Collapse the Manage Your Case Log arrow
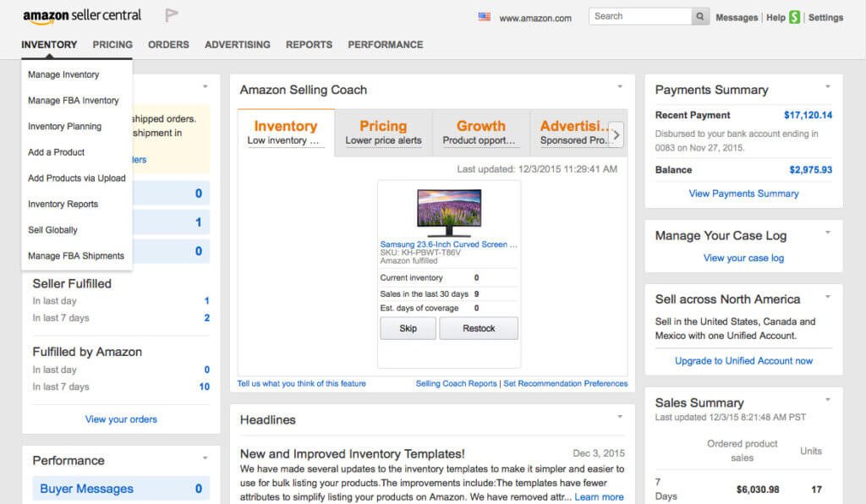This screenshot has height=504, width=866. click(827, 233)
